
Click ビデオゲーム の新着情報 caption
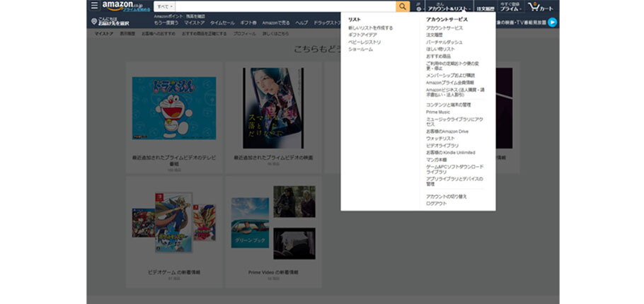tap(174, 272)
